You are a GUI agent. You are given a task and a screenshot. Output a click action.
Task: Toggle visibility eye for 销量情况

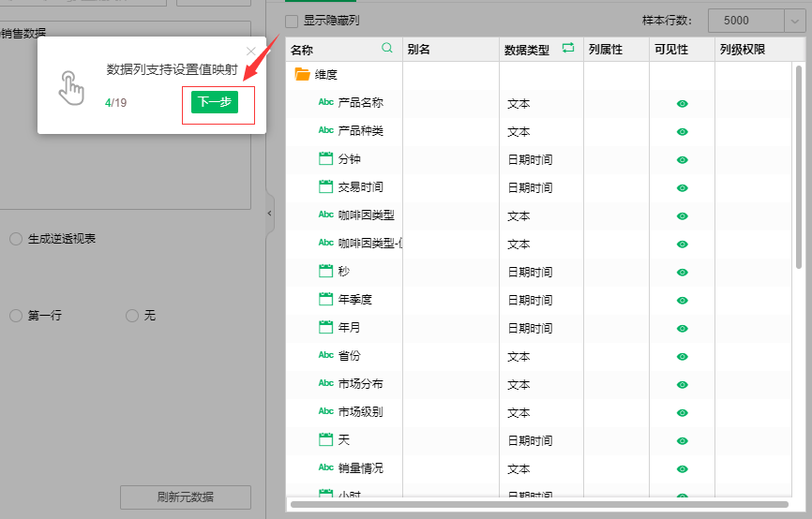click(x=682, y=468)
